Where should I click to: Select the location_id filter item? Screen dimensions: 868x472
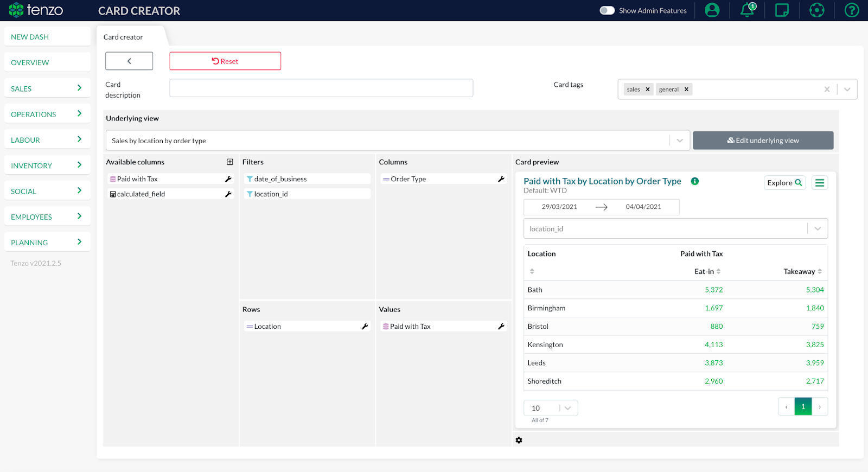307,194
